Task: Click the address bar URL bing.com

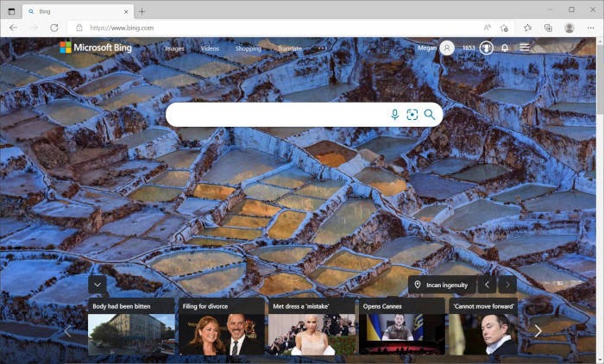Action: (122, 28)
